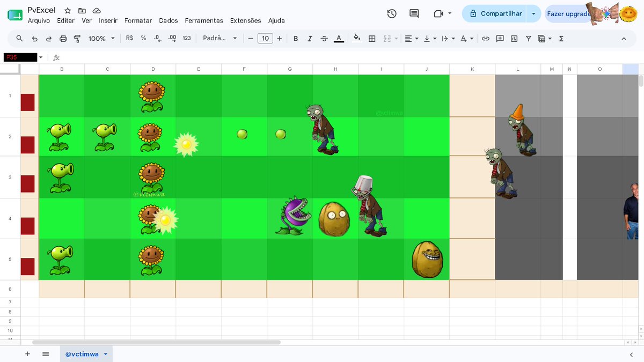Screen dimensions: 644x362
Task: Open the text rotation dropdown
Action: click(467, 39)
